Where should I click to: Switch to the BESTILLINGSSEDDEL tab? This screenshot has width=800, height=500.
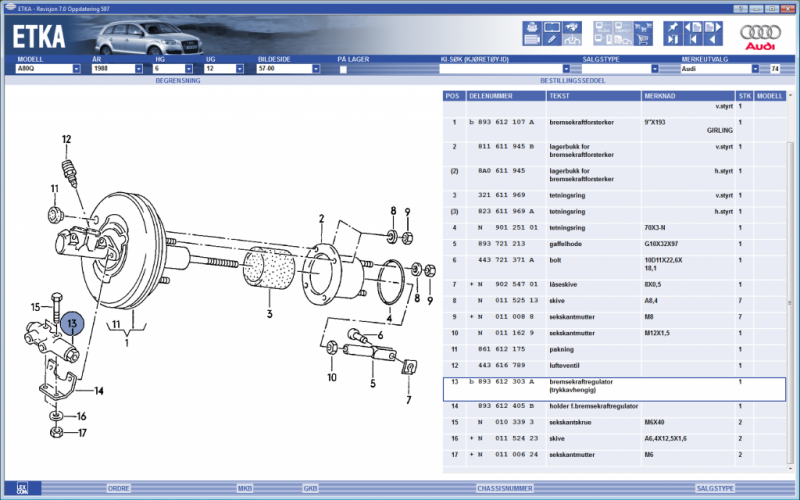573,80
